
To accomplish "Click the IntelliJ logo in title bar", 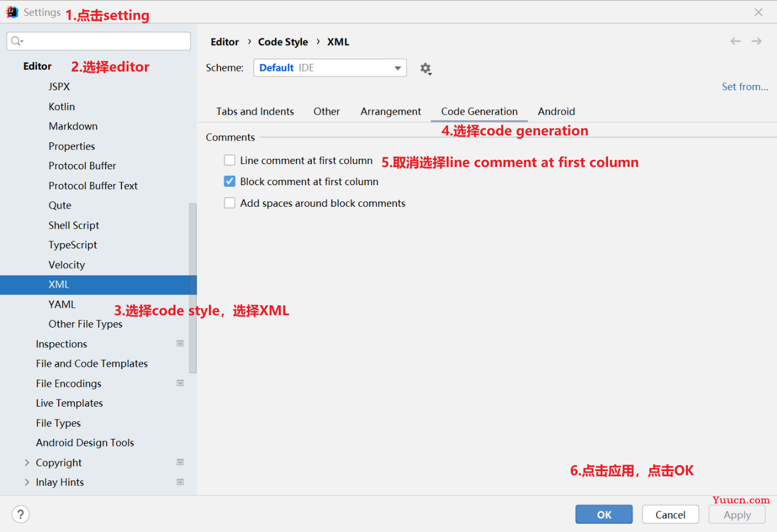I will pos(12,12).
